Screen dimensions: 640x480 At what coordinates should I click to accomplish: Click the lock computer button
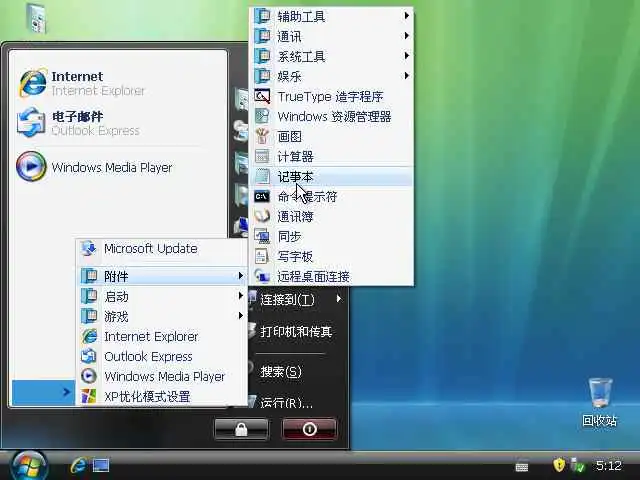[241, 429]
